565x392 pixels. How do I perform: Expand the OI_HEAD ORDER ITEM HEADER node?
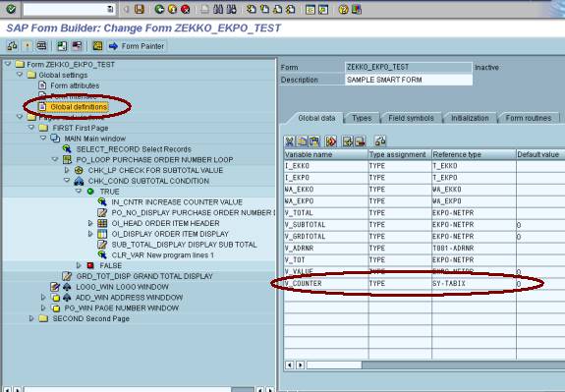click(90, 223)
